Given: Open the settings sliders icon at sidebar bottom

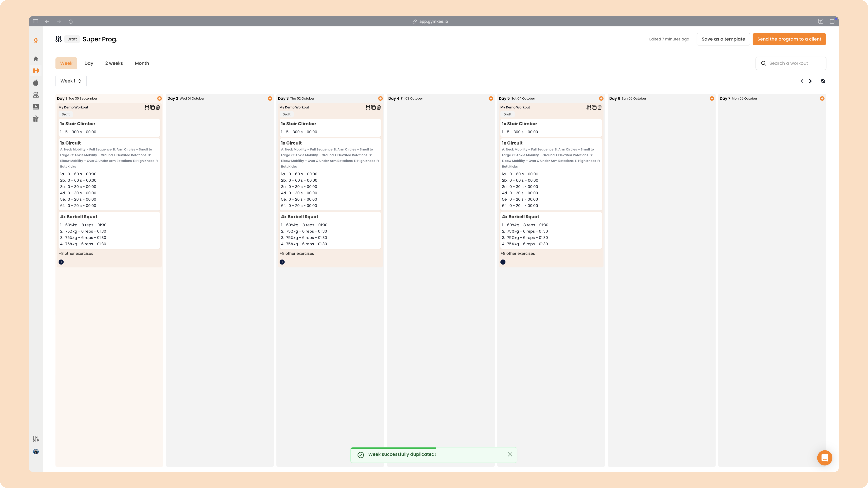Looking at the screenshot, I should pos(36,439).
